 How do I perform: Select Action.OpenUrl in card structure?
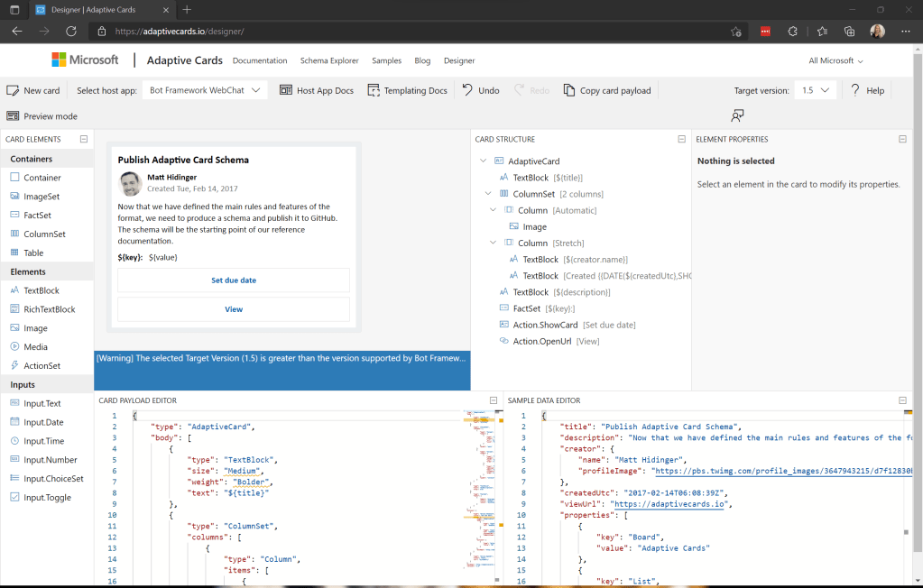543,341
